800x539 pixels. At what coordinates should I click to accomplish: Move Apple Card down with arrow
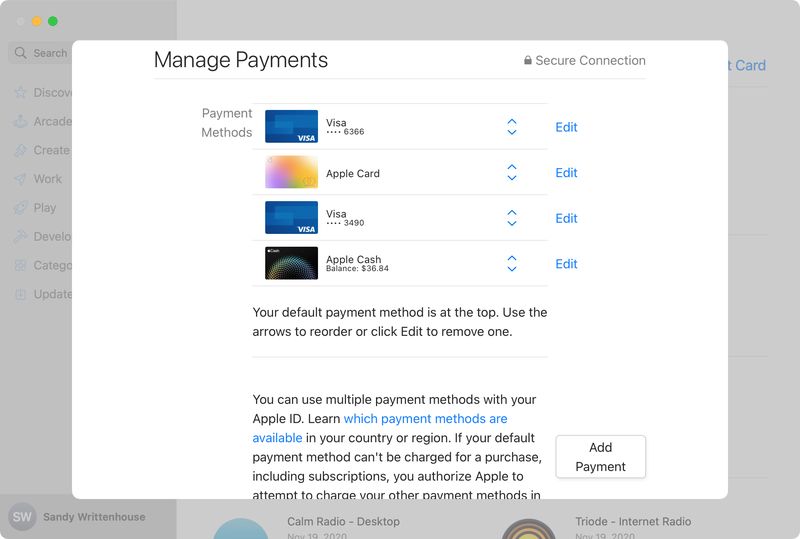click(x=512, y=178)
